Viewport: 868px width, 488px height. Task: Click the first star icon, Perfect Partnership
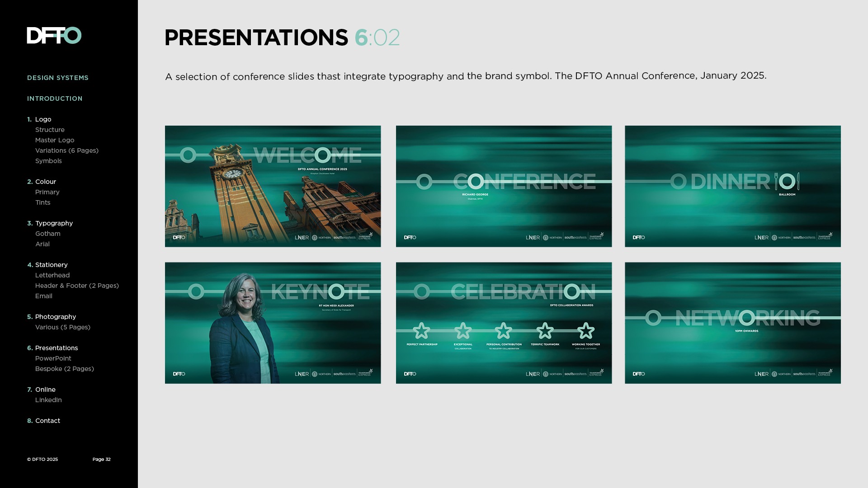[421, 331]
